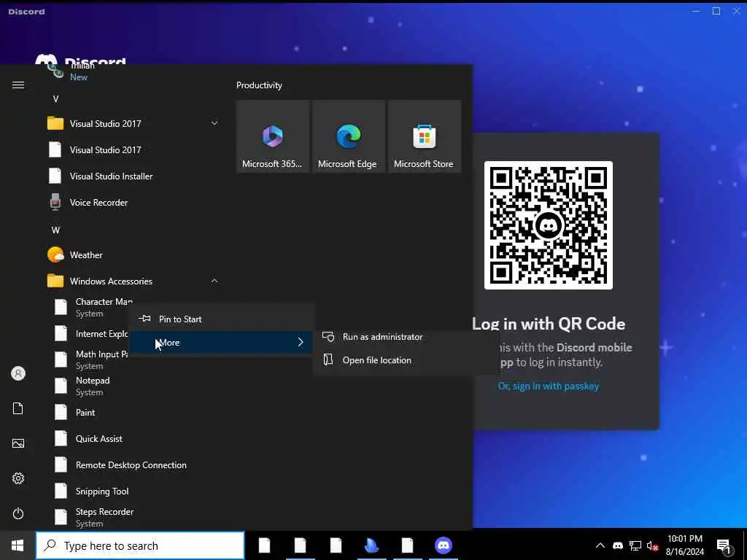Click the Power icon in Start sidebar
The image size is (747, 560).
[x=18, y=513]
